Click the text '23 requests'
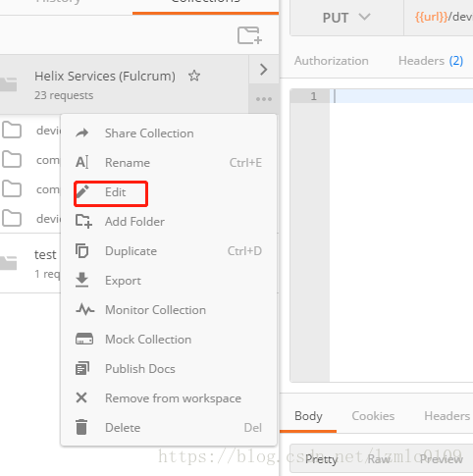 coord(64,95)
